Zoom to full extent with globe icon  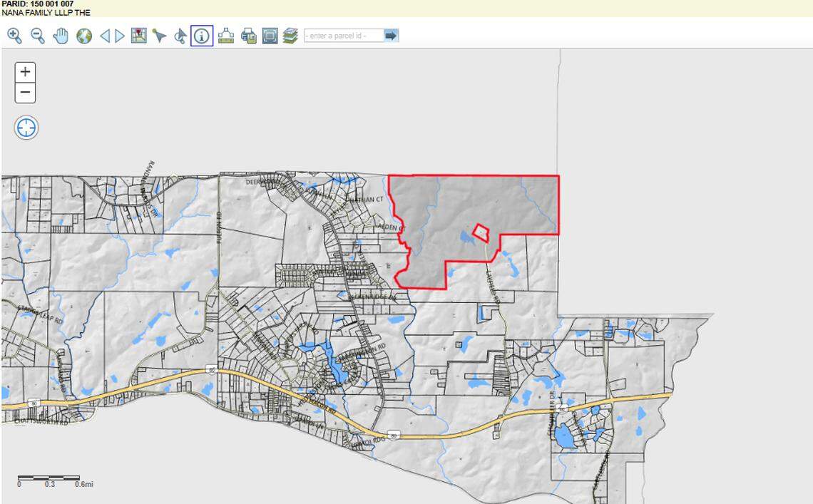coord(84,35)
